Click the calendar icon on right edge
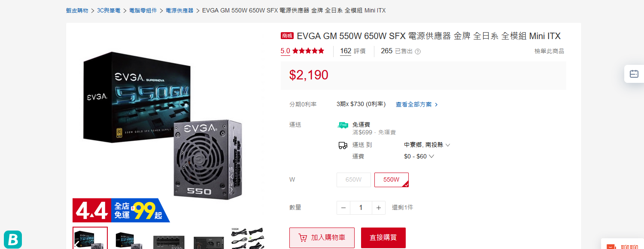This screenshot has width=644, height=249. [x=634, y=74]
